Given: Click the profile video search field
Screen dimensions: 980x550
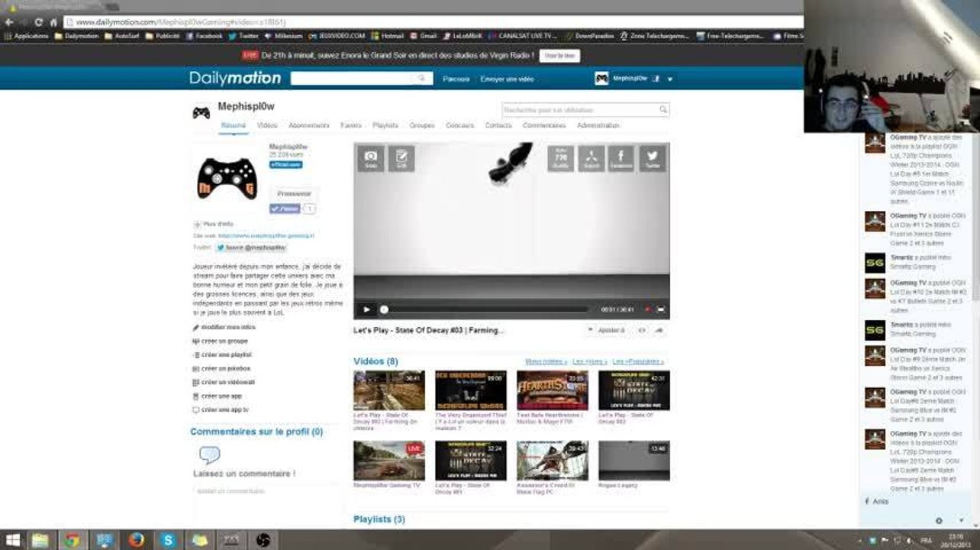Looking at the screenshot, I should pyautogui.click(x=585, y=110).
